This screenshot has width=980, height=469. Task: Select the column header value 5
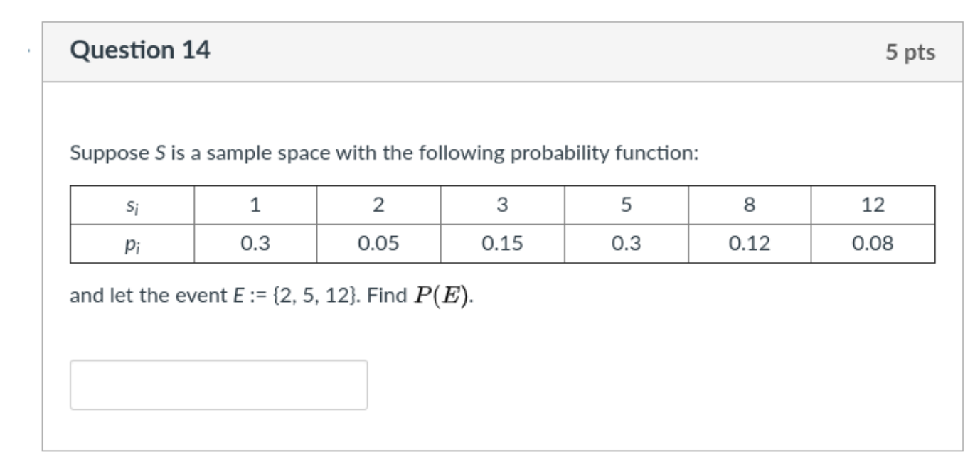[627, 206]
